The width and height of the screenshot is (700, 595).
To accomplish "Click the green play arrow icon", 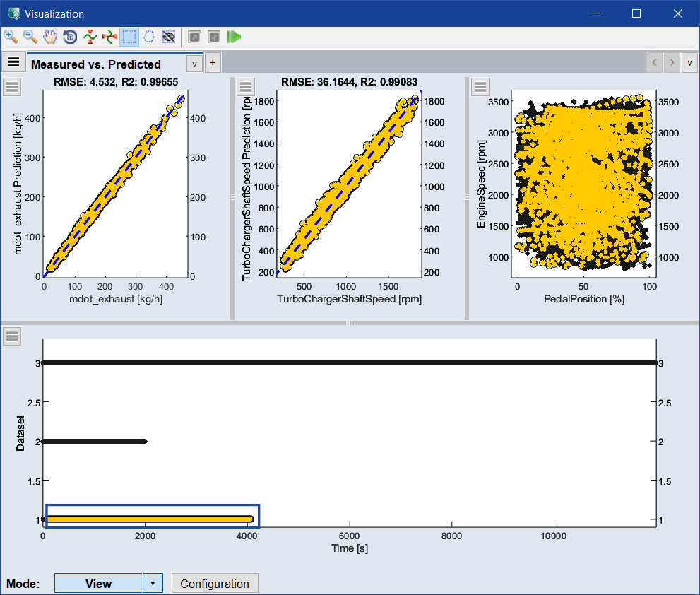I will coord(235,36).
